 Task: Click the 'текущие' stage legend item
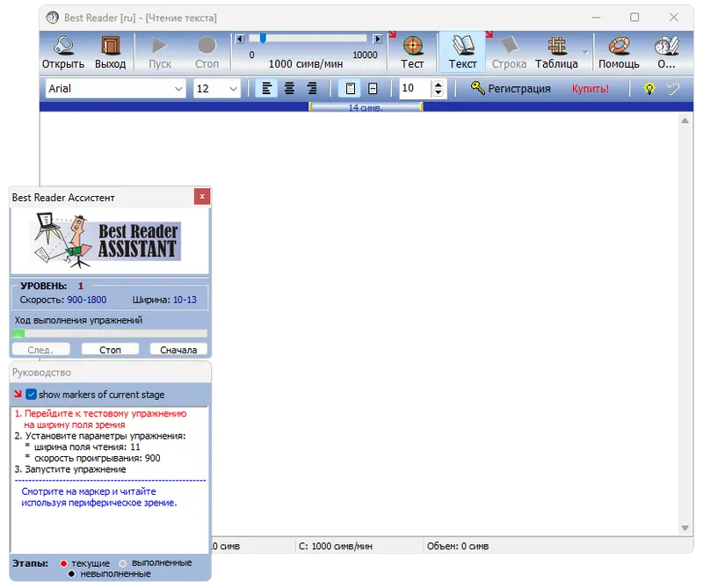coord(85,563)
